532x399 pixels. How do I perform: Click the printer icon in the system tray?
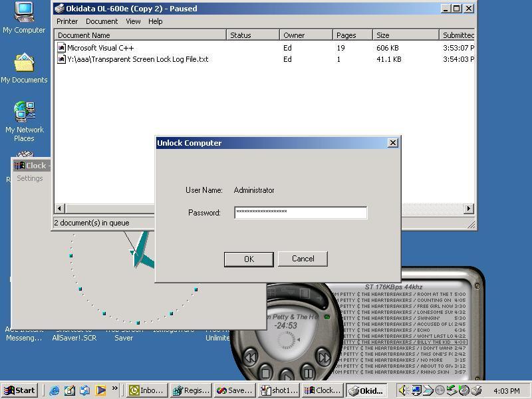pos(476,390)
